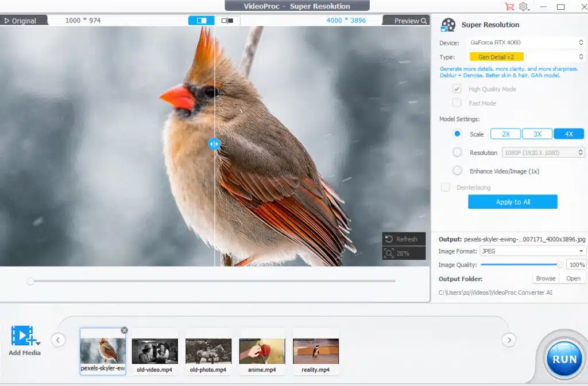Open the Super Resolution panel icon

tap(448, 24)
